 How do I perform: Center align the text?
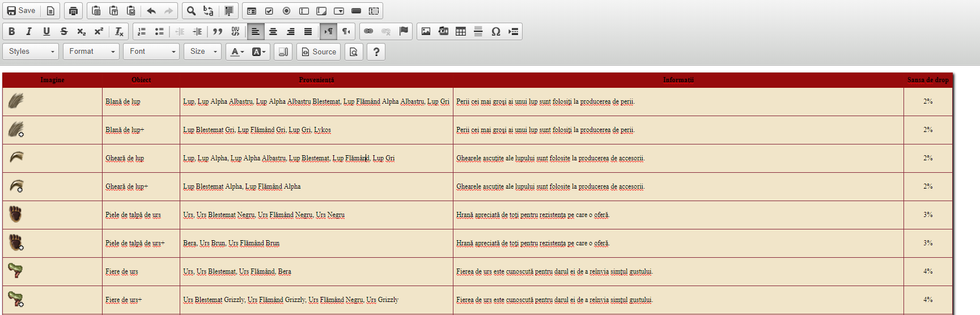(x=273, y=31)
